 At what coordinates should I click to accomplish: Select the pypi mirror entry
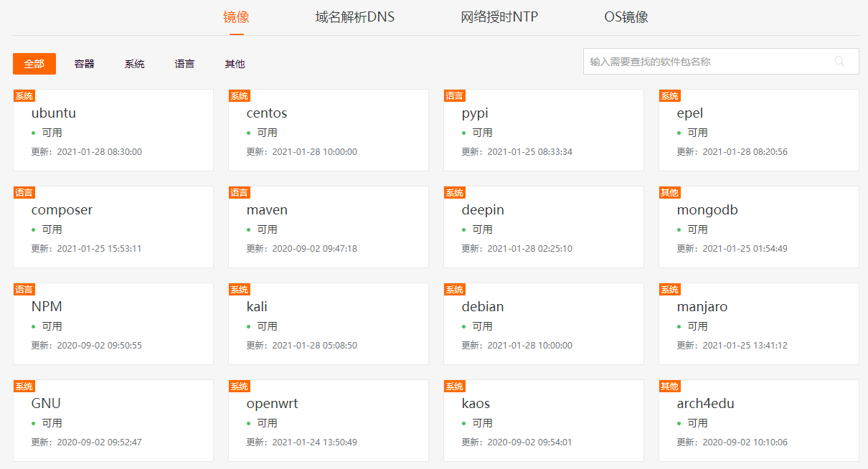(x=543, y=129)
